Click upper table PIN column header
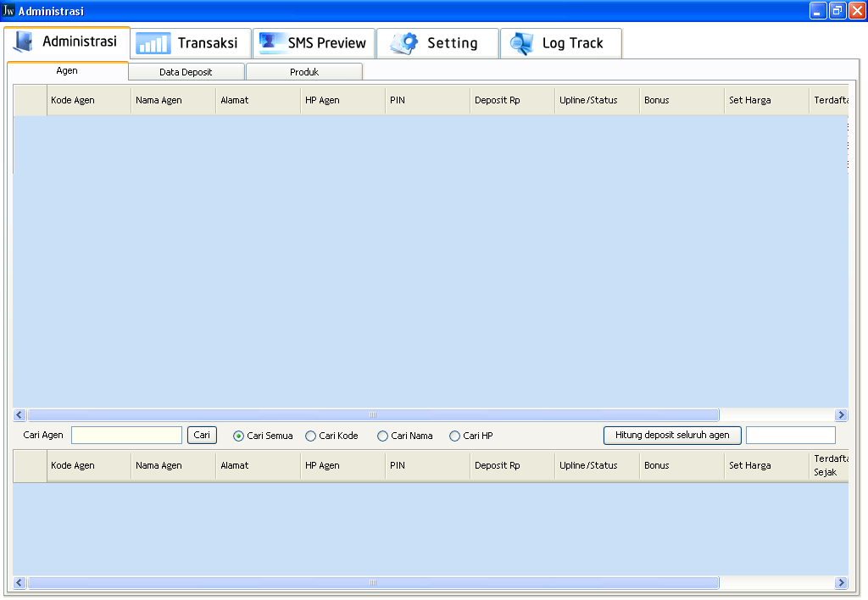Screen dimensions: 868x600 427,100
